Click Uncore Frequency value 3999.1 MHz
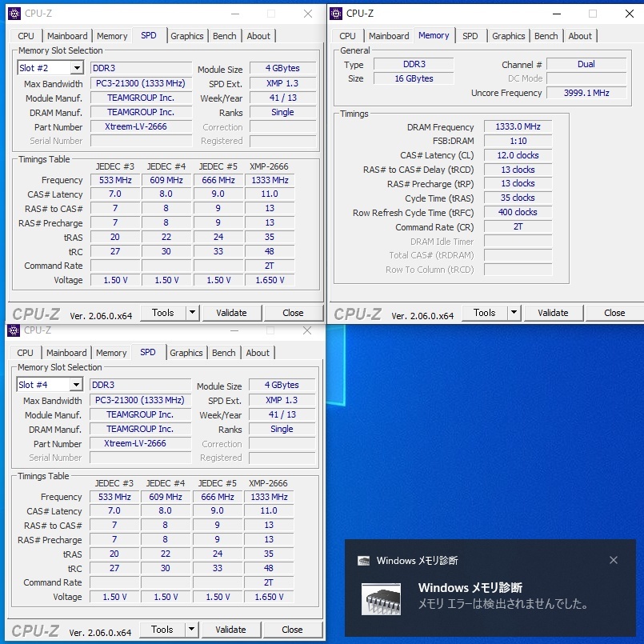 [x=586, y=93]
